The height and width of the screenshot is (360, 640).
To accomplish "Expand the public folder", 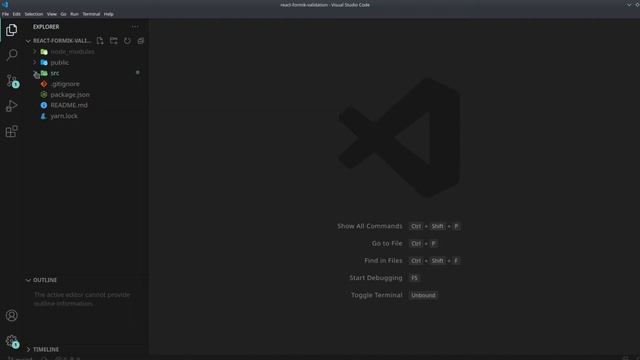I will pos(35,62).
